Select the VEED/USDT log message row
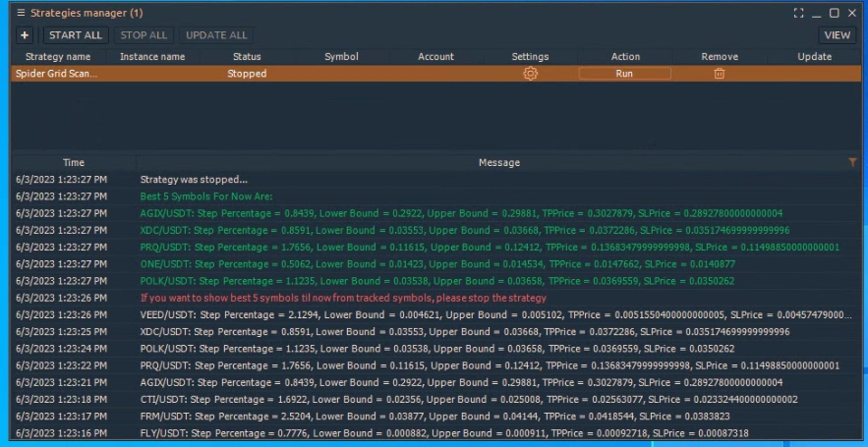Viewport: 868px width, 447px height. (393, 314)
